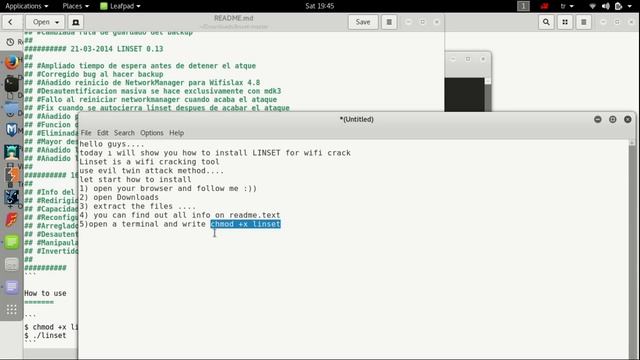The width and height of the screenshot is (640, 360).
Task: Open the Applications menu in top bar
Action: point(27,6)
